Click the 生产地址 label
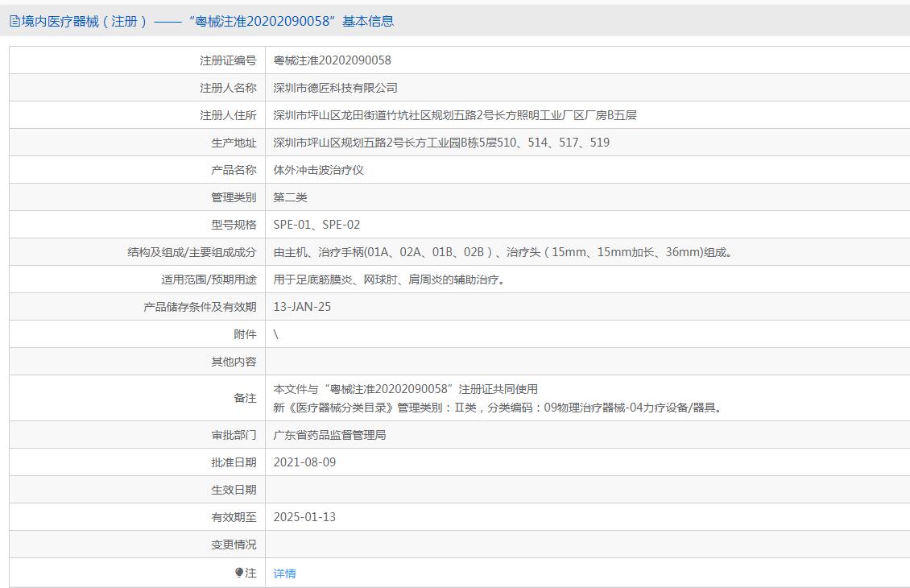This screenshot has height=588, width=910. pos(234,143)
